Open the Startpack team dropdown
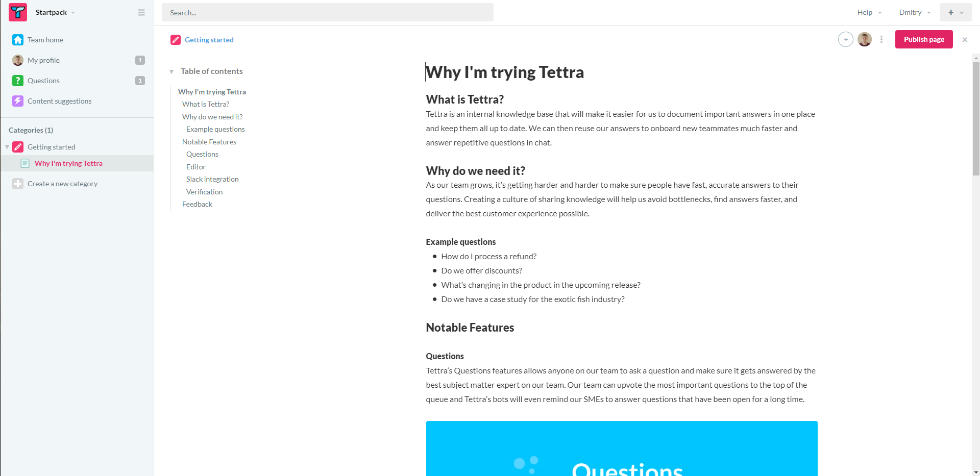The height and width of the screenshot is (476, 980). 55,12
